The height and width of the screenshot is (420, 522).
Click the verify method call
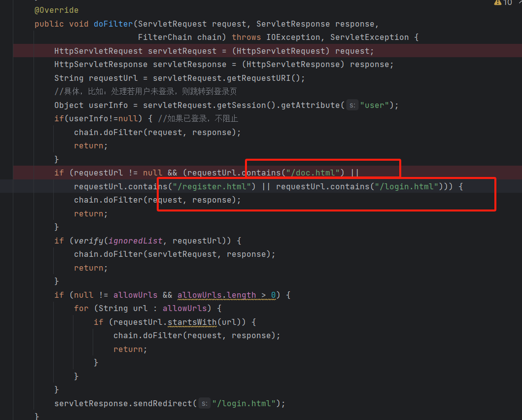pyautogui.click(x=89, y=241)
